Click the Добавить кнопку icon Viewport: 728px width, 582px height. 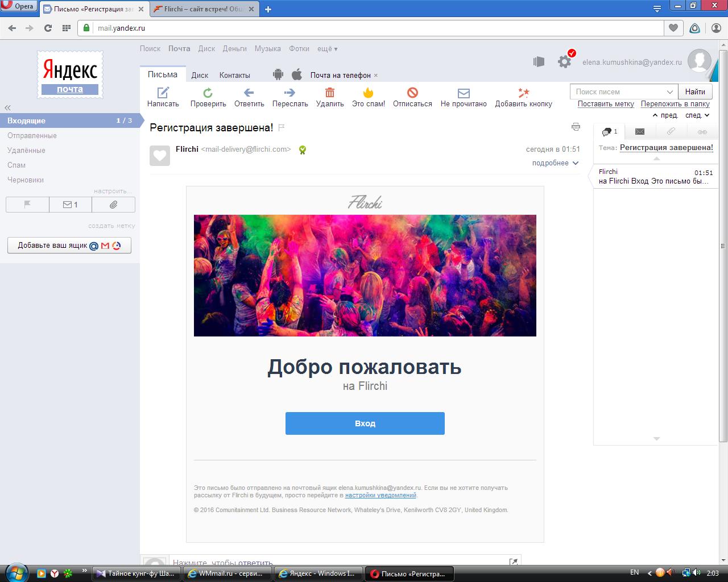[523, 93]
